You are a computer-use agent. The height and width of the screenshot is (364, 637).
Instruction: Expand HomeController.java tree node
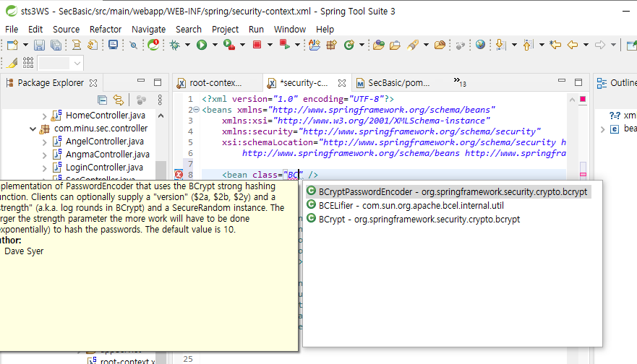click(x=44, y=116)
